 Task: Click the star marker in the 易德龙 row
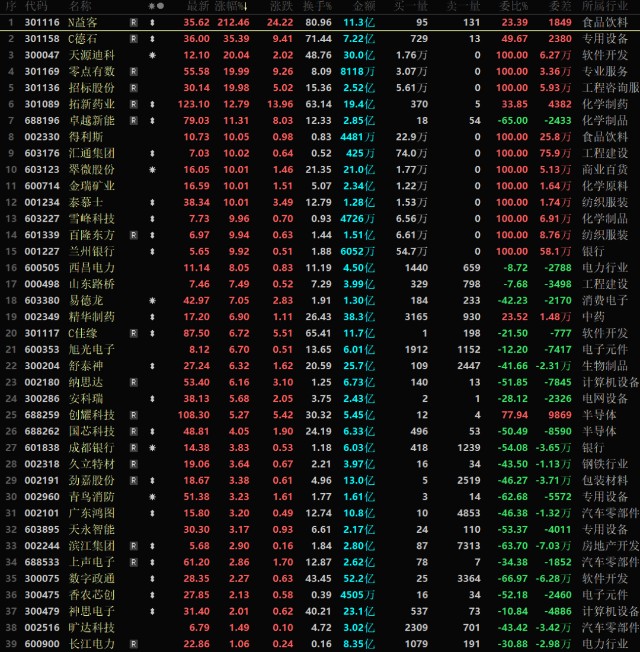point(152,301)
